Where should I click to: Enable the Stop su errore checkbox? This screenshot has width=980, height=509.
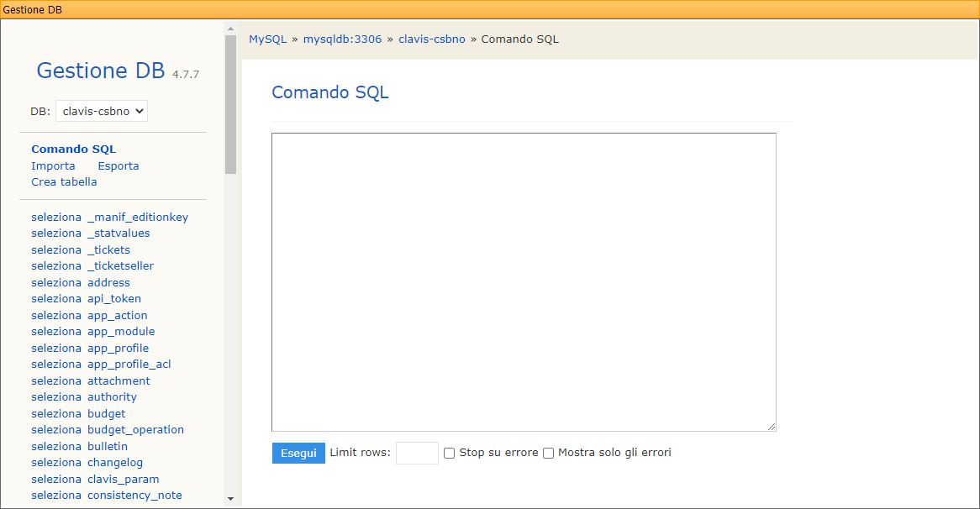coord(449,453)
